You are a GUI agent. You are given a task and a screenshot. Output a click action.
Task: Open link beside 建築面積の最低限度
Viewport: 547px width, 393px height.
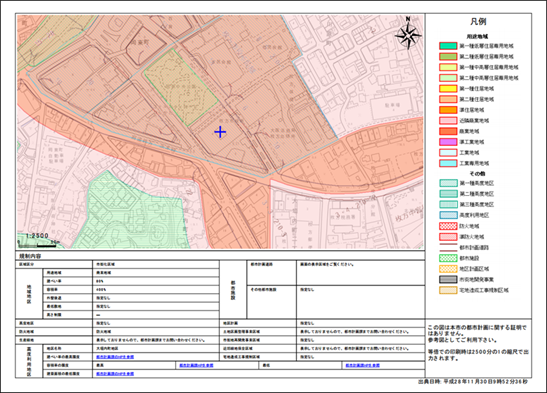115,373
